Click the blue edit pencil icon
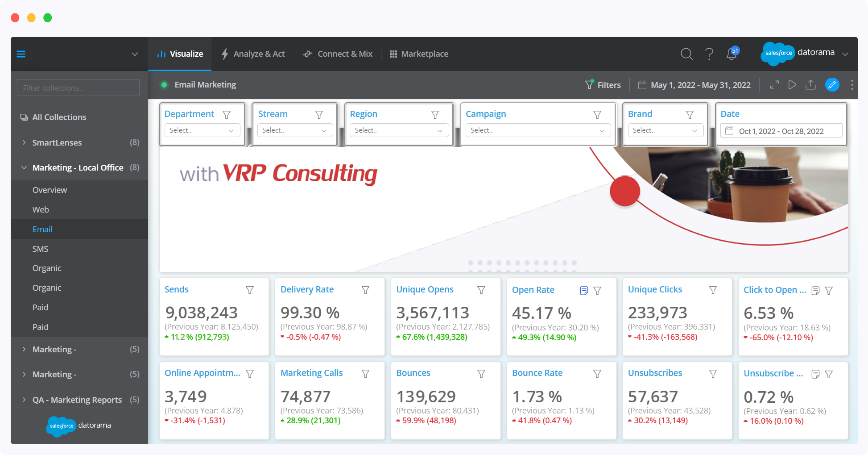The height and width of the screenshot is (455, 868). pyautogui.click(x=832, y=85)
